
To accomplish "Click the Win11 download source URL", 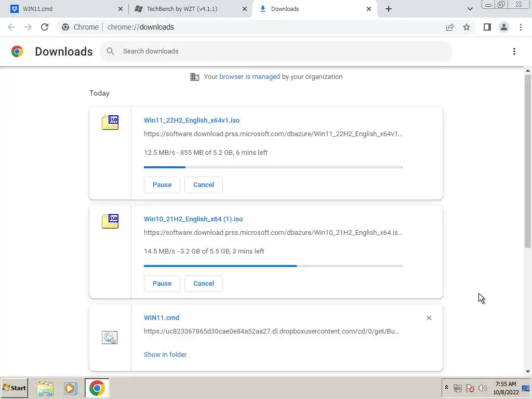I will pyautogui.click(x=273, y=134).
